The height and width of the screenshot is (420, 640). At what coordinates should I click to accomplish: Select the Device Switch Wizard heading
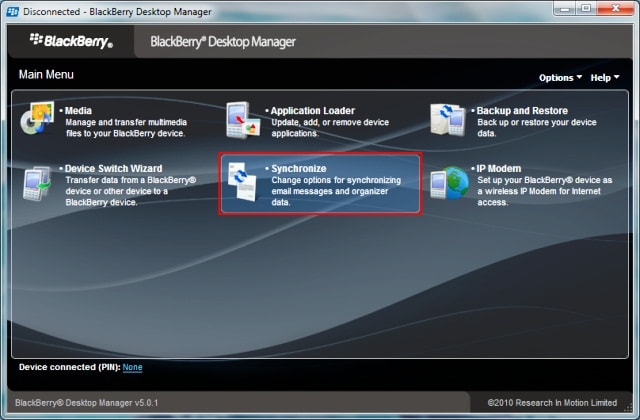[113, 169]
